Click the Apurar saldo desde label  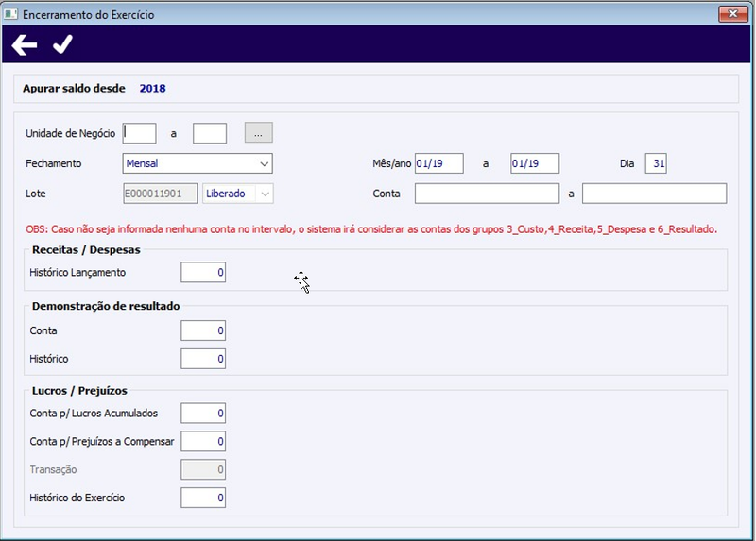74,88
